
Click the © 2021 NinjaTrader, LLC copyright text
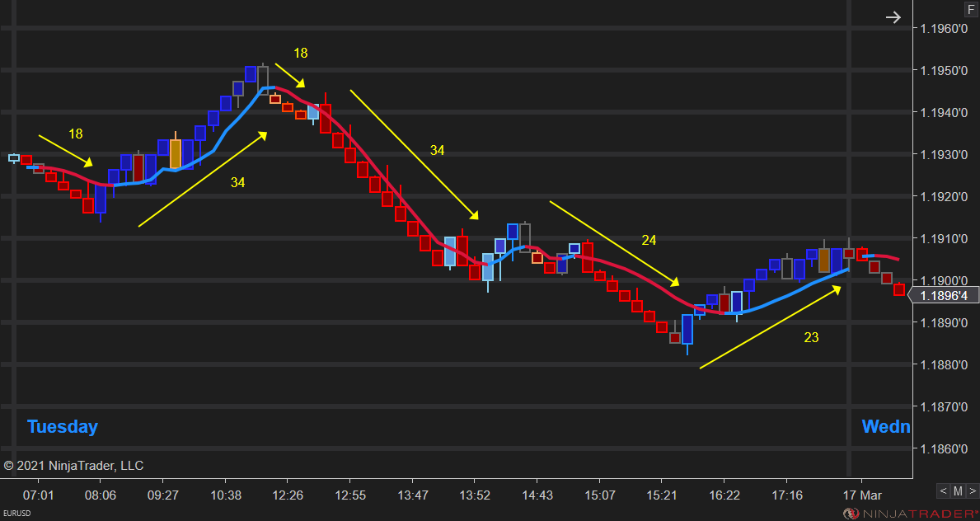pyautogui.click(x=73, y=466)
